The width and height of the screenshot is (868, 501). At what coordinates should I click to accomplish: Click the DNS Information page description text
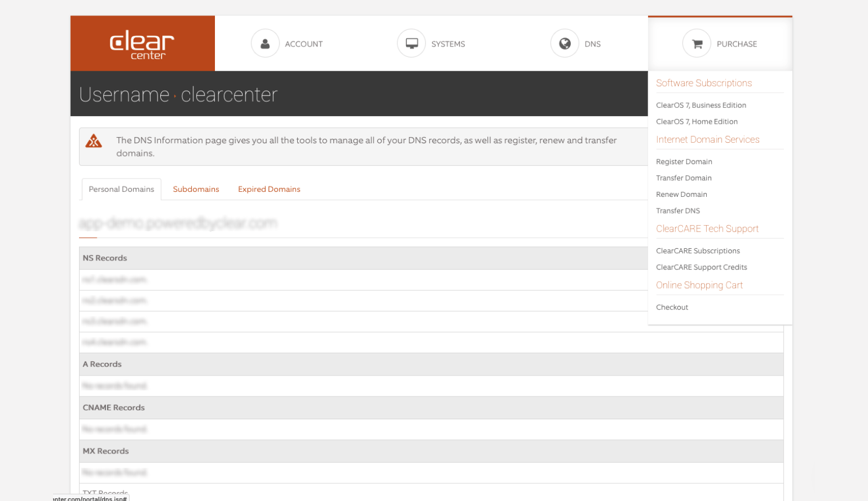click(366, 147)
